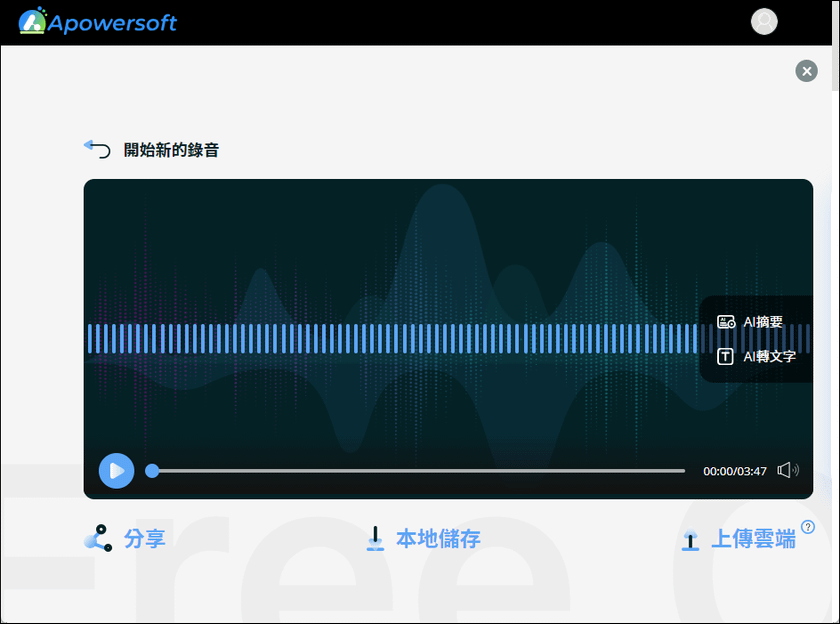
Task: Close the recording panel with X
Action: point(806,71)
